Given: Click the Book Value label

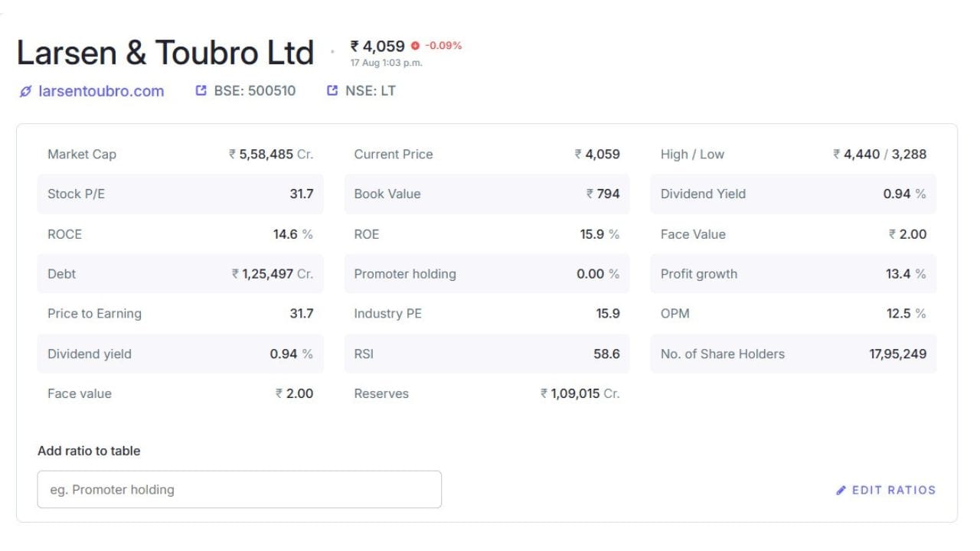Looking at the screenshot, I should (387, 194).
